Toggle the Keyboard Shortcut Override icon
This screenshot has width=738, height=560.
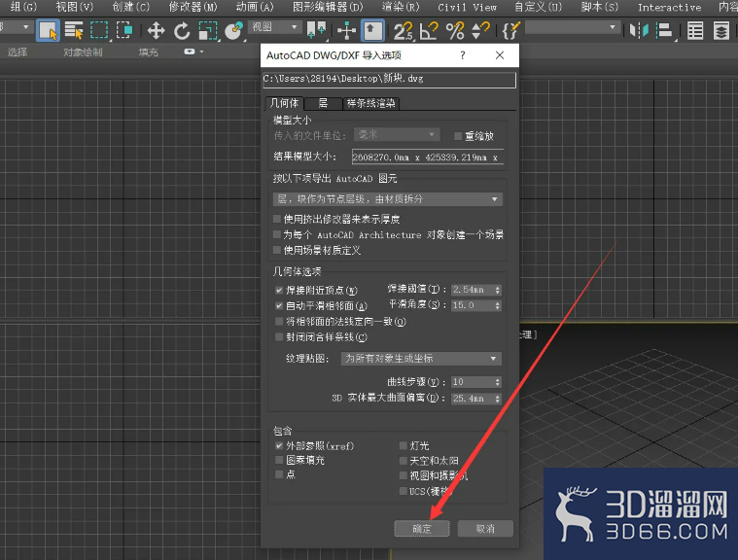pyautogui.click(x=372, y=31)
